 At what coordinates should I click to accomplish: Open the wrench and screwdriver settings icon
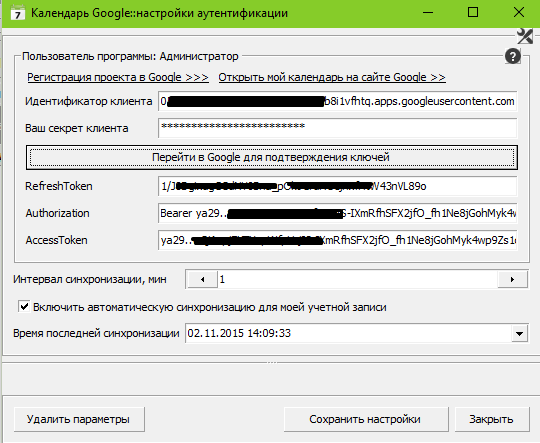coord(525,36)
